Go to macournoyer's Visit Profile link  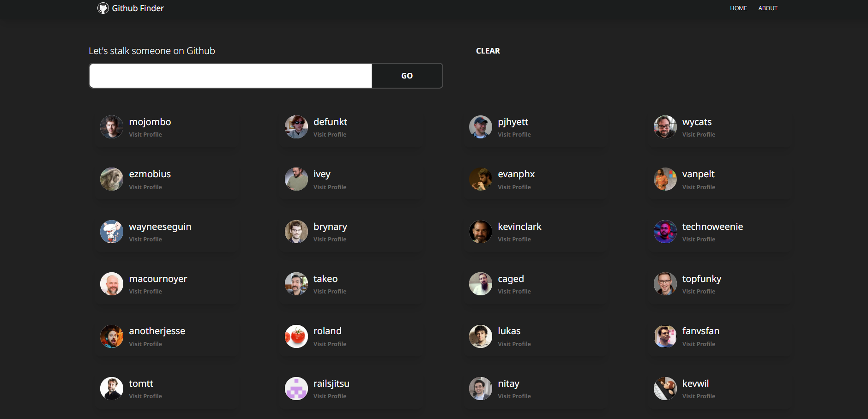tap(145, 292)
